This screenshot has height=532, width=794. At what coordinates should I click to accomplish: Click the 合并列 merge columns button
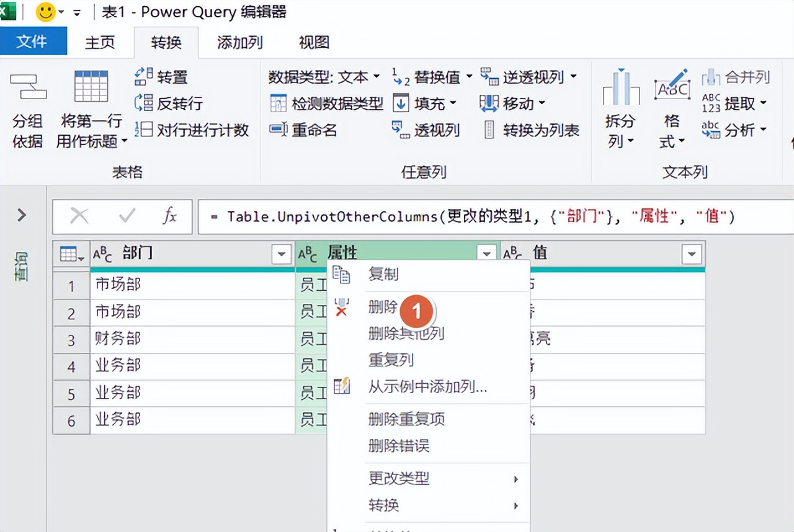736,77
